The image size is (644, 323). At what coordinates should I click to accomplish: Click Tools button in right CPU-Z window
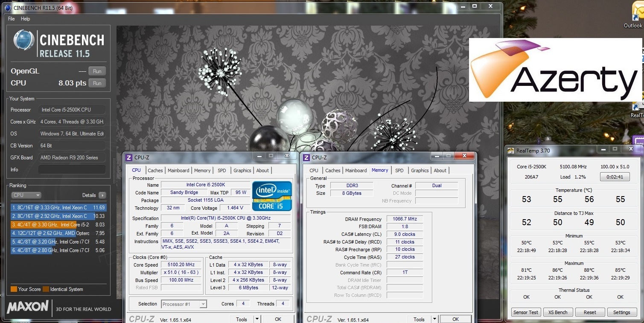click(419, 319)
